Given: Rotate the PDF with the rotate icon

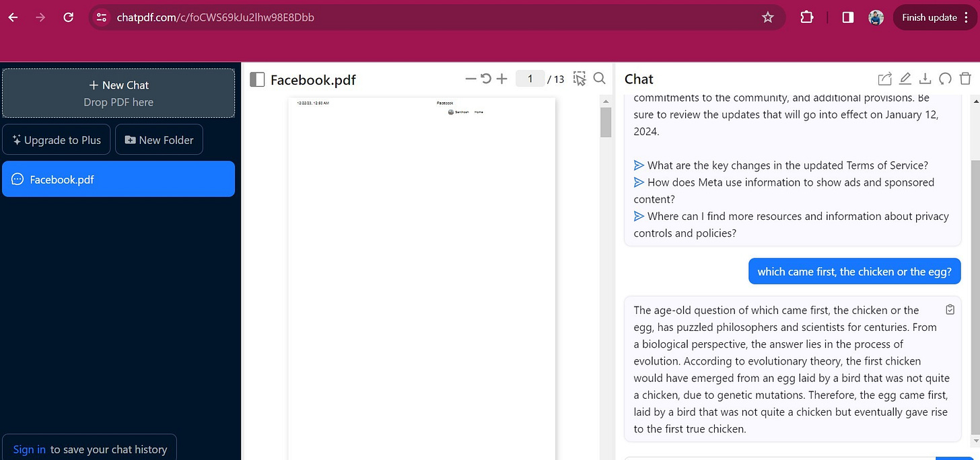Looking at the screenshot, I should [485, 79].
